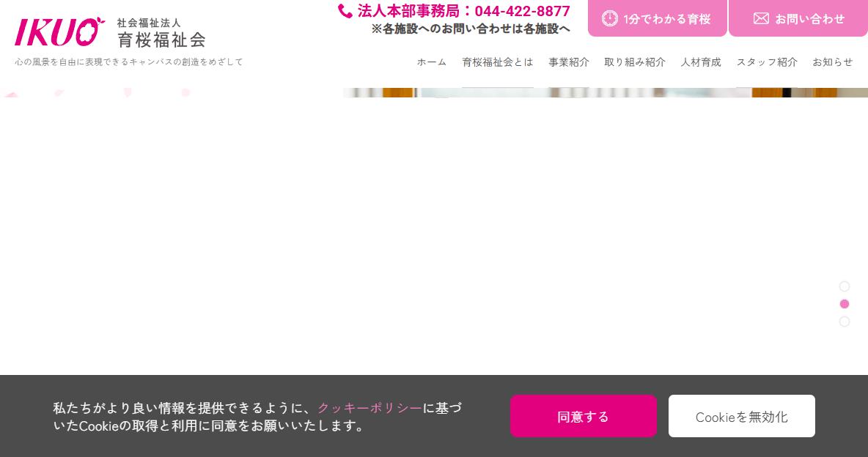Expand the 取り組み紹介 menu
Viewport: 868px width, 457px height.
point(634,62)
